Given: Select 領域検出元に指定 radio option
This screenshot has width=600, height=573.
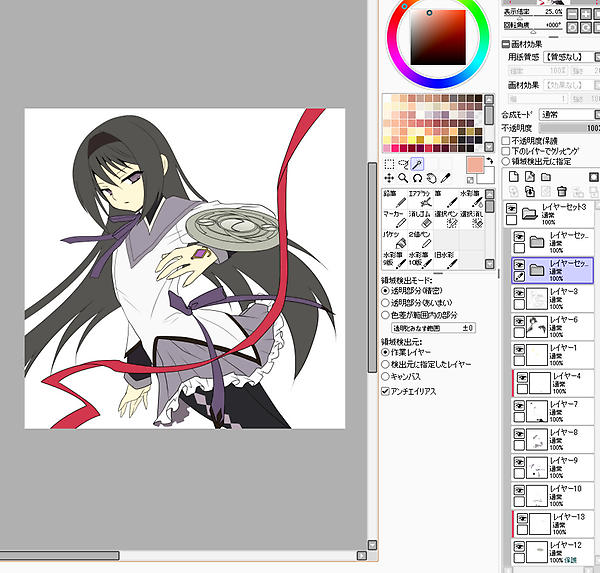Looking at the screenshot, I should 505,161.
